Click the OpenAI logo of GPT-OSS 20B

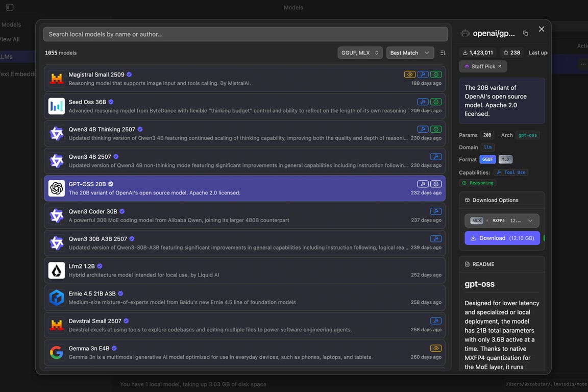click(x=57, y=188)
